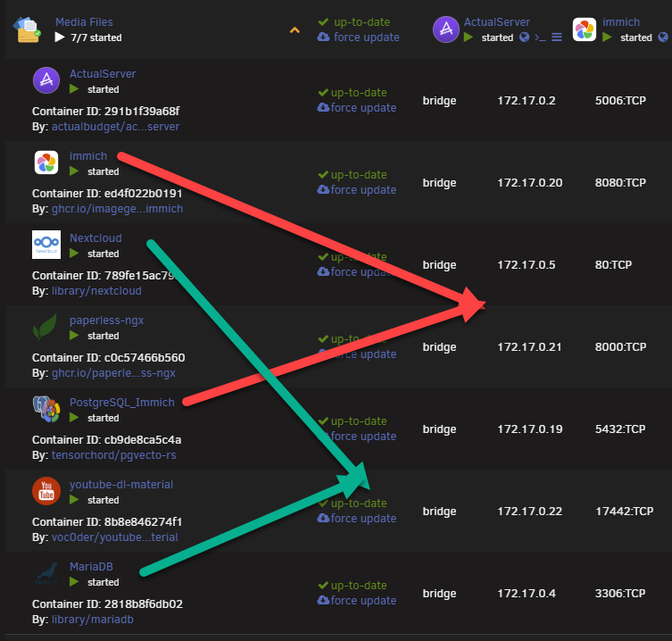
Task: Click the Media Files folder icon
Action: pos(27,29)
